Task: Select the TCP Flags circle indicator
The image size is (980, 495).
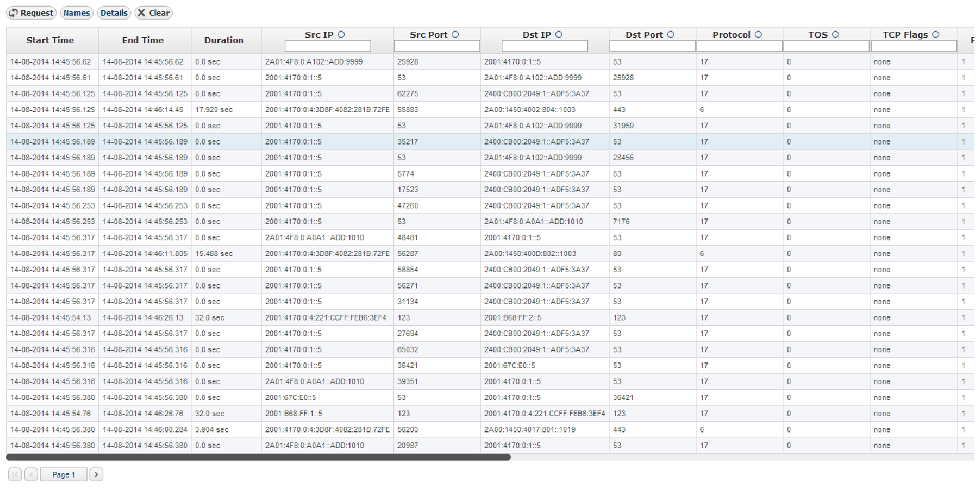Action: pyautogui.click(x=936, y=35)
